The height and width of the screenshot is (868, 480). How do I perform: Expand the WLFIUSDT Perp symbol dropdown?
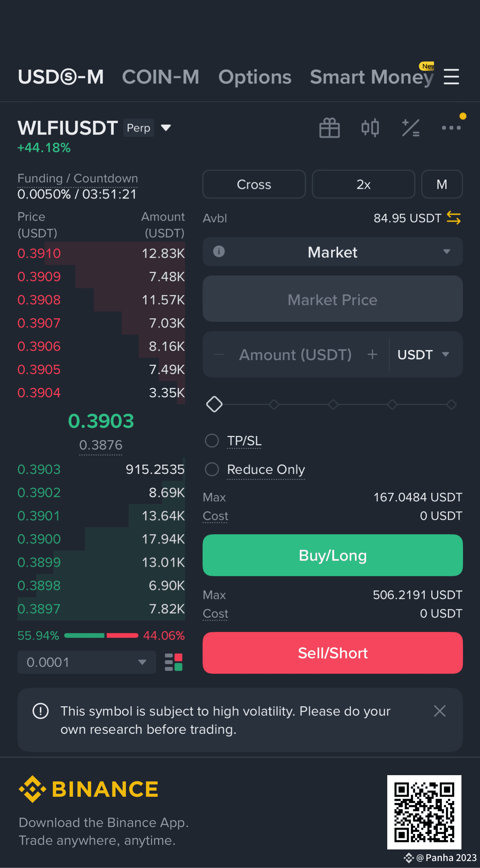click(x=166, y=128)
